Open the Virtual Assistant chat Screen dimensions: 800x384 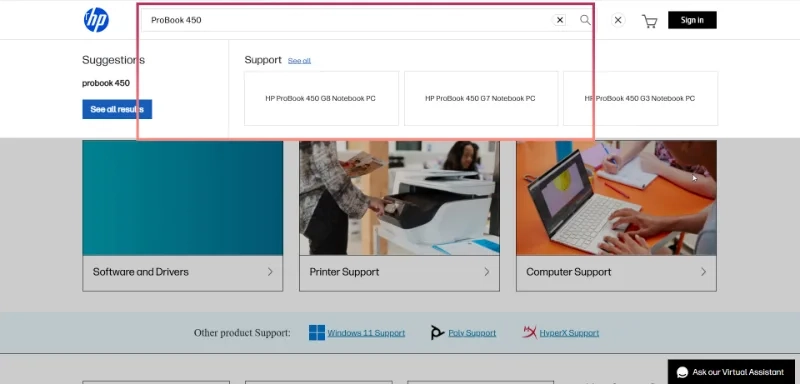point(733,372)
